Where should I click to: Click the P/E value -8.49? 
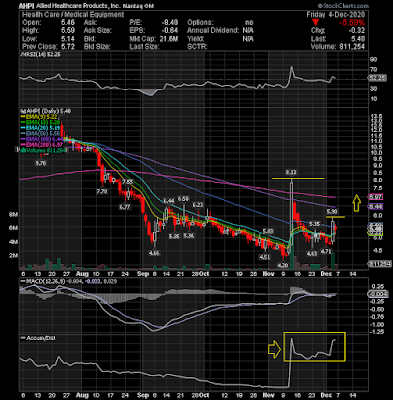click(169, 22)
